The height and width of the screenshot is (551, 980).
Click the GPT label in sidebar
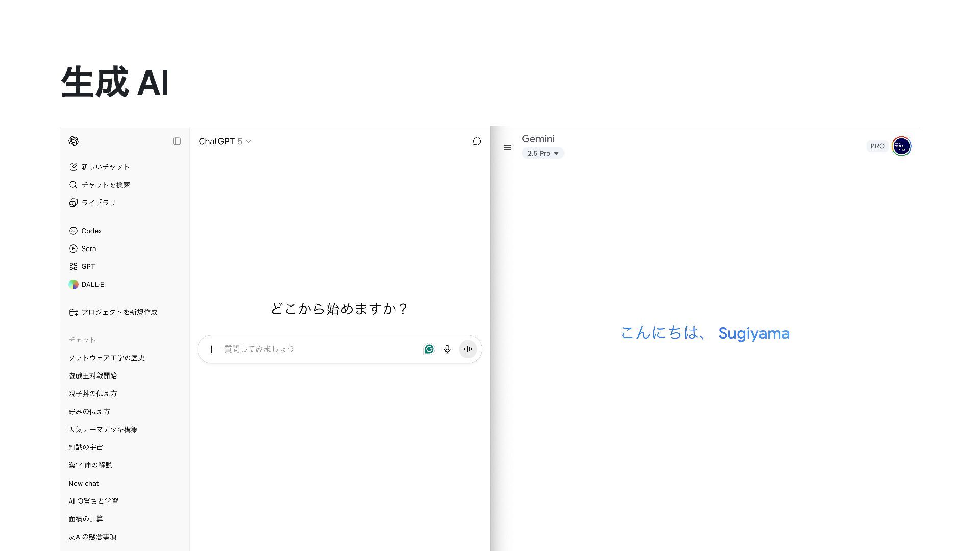coord(88,266)
